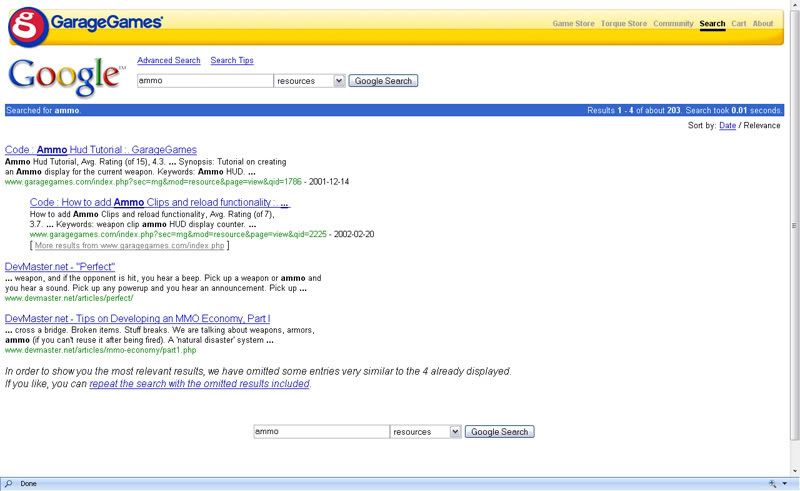Open DevMaster.net "Perfect" result

point(60,266)
